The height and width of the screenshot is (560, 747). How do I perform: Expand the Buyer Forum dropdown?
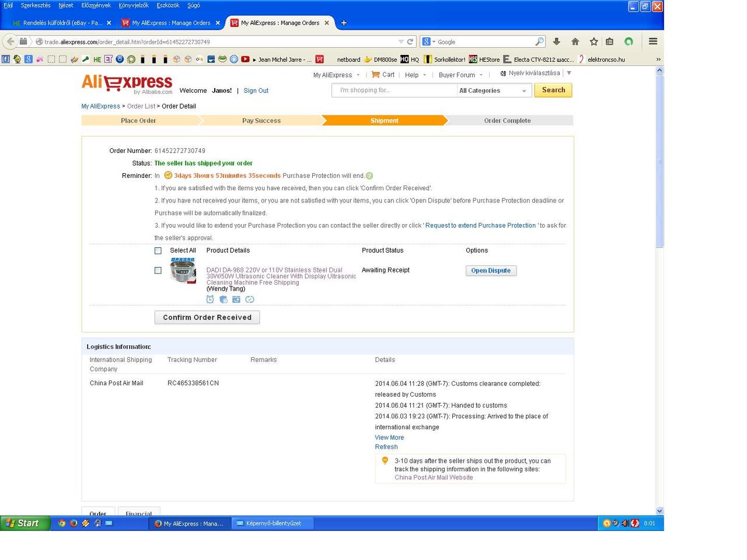[460, 75]
